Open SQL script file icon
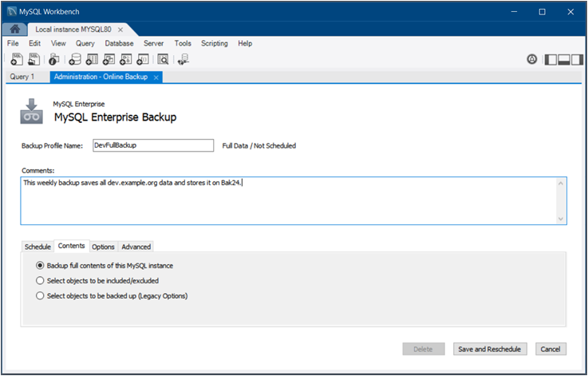This screenshot has width=588, height=376. (x=34, y=58)
